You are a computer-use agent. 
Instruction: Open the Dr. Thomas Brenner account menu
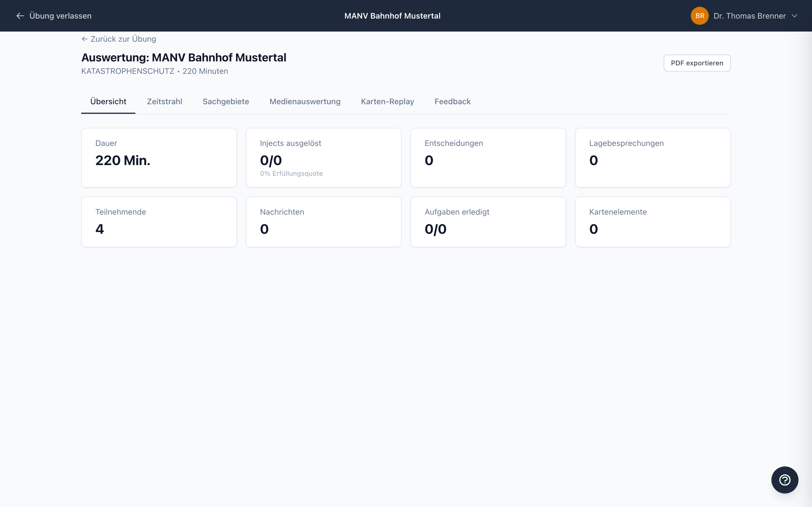tap(749, 16)
